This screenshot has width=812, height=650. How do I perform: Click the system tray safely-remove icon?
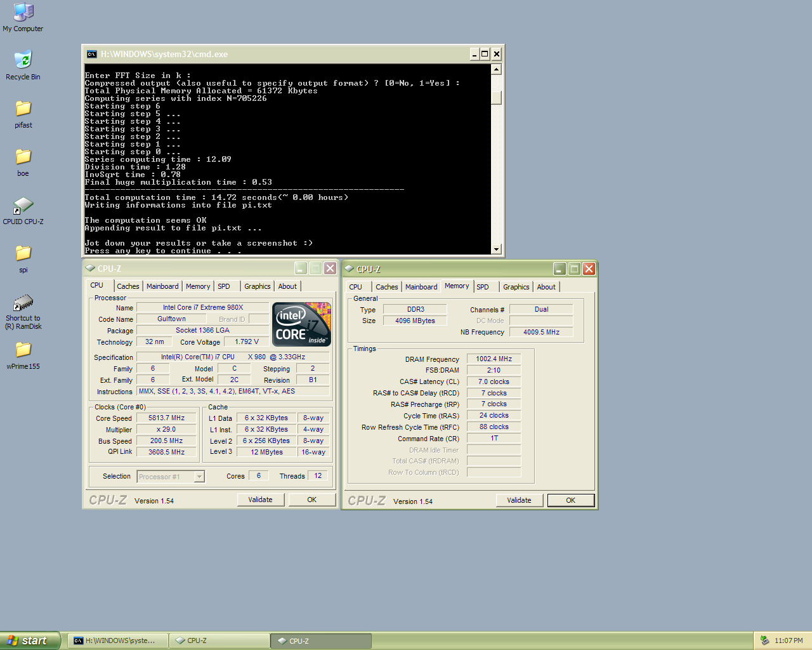(x=764, y=640)
